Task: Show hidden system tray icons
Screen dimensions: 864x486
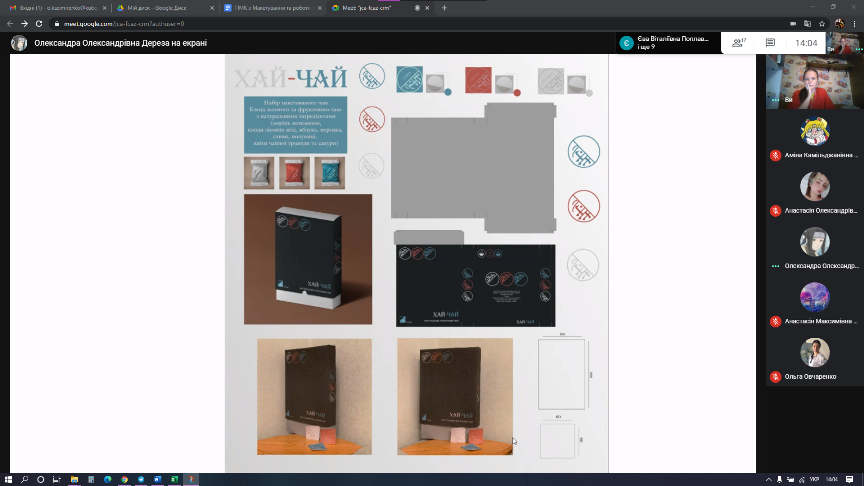Action: [x=770, y=479]
